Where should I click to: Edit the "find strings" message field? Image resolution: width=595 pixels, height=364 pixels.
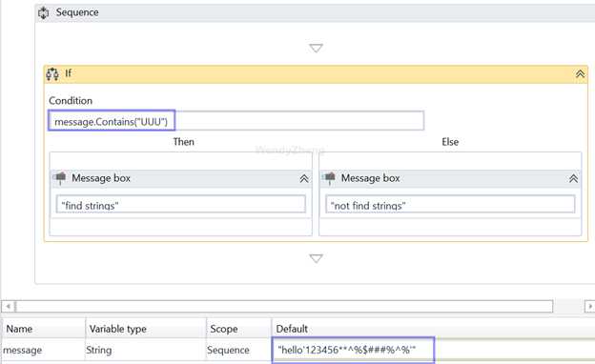pos(180,205)
